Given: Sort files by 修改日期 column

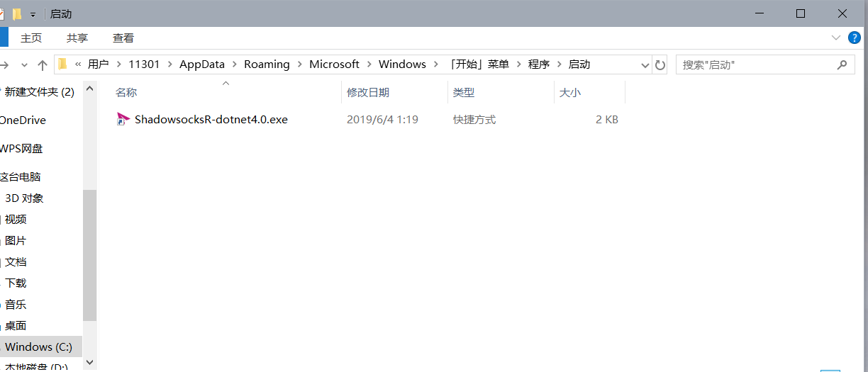Looking at the screenshot, I should pos(368,92).
